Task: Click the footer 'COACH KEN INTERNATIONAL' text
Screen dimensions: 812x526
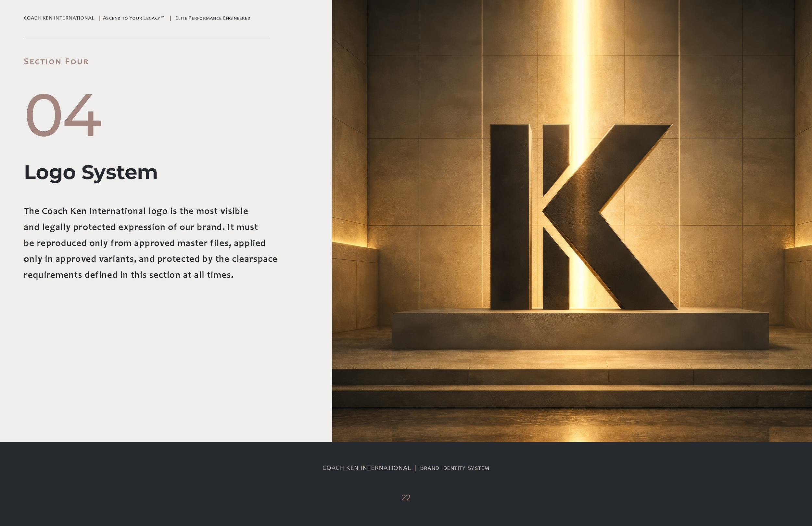Action: (x=367, y=468)
